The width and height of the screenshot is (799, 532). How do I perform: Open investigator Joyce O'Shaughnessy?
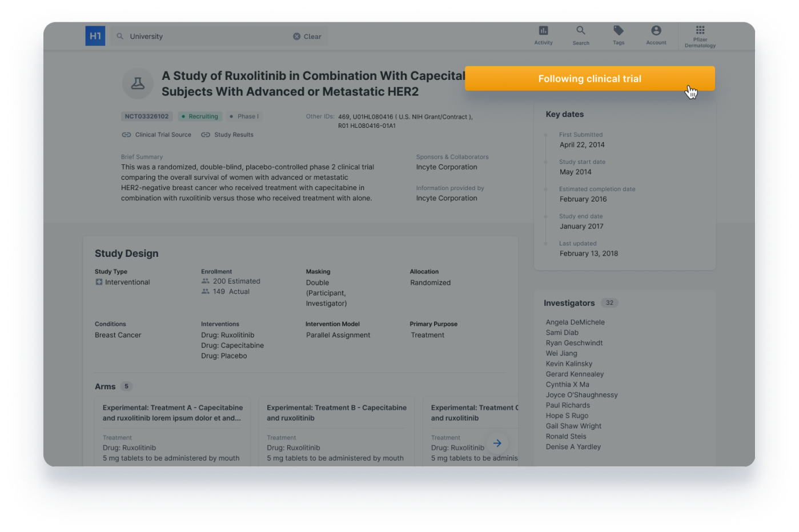pyautogui.click(x=581, y=395)
